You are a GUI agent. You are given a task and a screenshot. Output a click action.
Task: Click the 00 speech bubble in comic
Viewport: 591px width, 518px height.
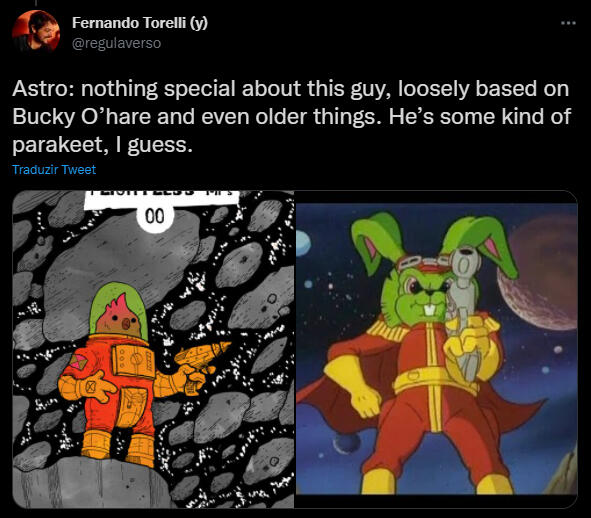[155, 218]
